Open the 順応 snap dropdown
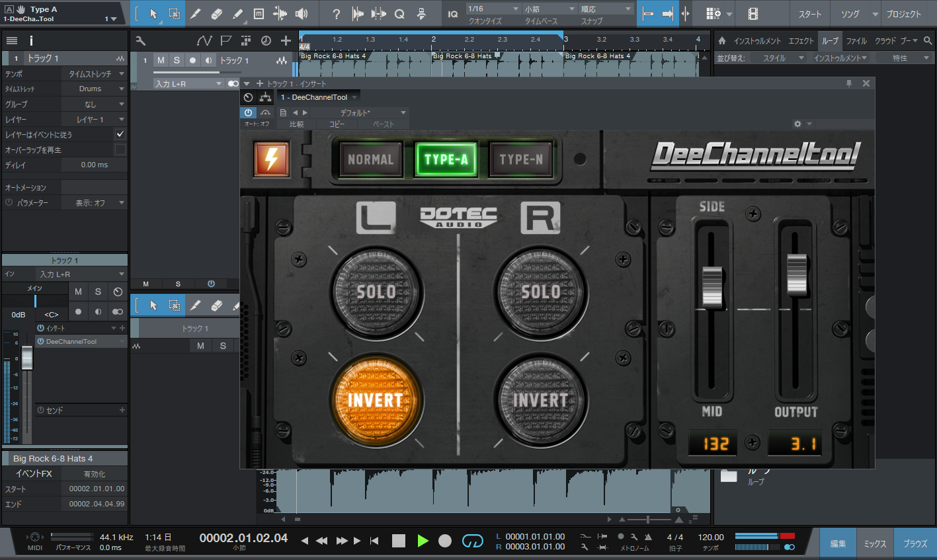Screen dimensions: 937x560 [606, 9]
